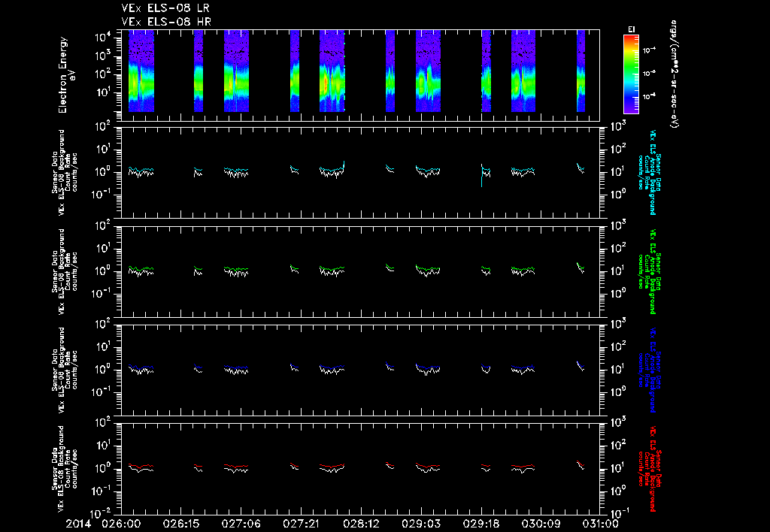
Task: Click the last narrow spectrogram block near 031:00
Action: coord(581,71)
